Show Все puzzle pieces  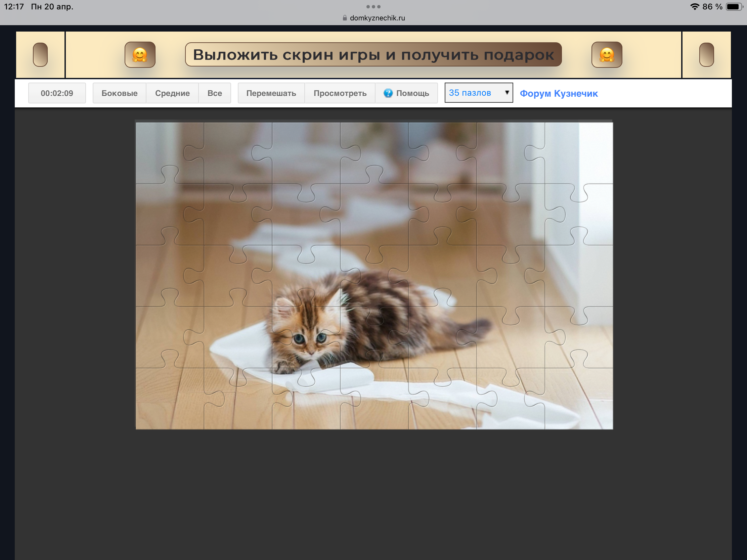point(214,93)
